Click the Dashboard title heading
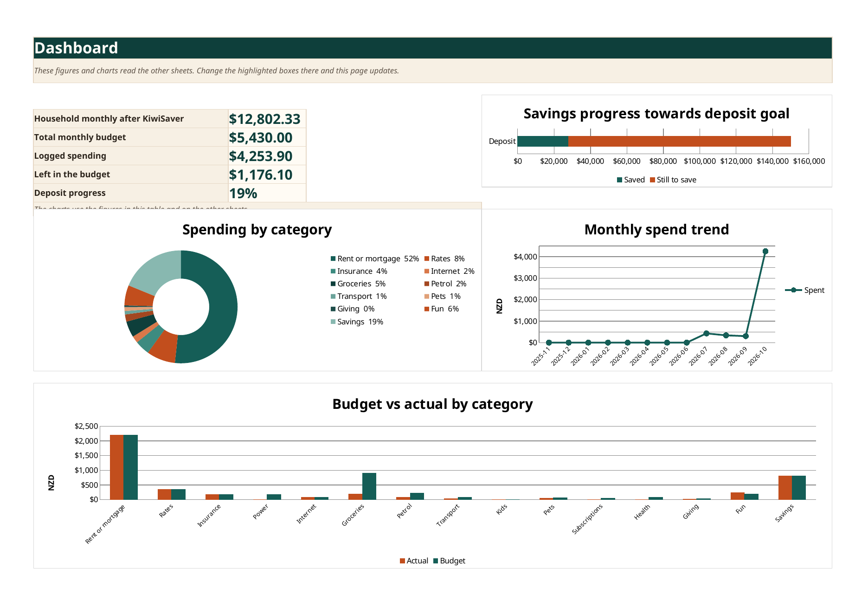The height and width of the screenshot is (614, 868). pos(76,48)
